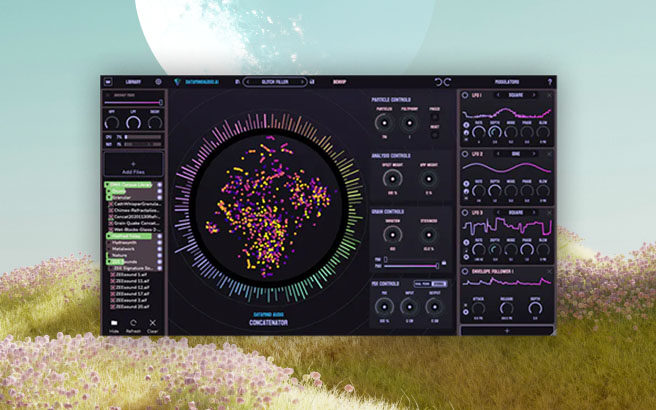The image size is (656, 410).
Task: Click the icon left of the preset name box
Action: pyautogui.click(x=237, y=82)
